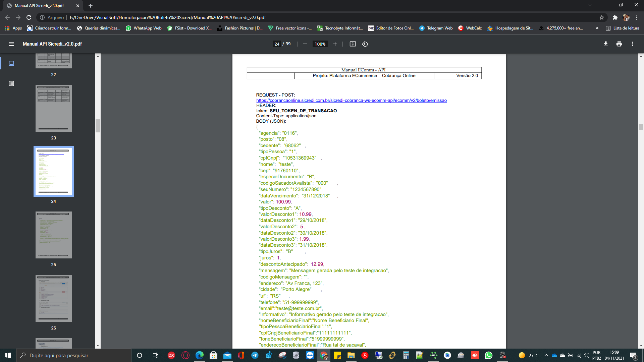Image resolution: width=644 pixels, height=362 pixels.
Task: Select page 25 thumbnail
Action: click(54, 235)
